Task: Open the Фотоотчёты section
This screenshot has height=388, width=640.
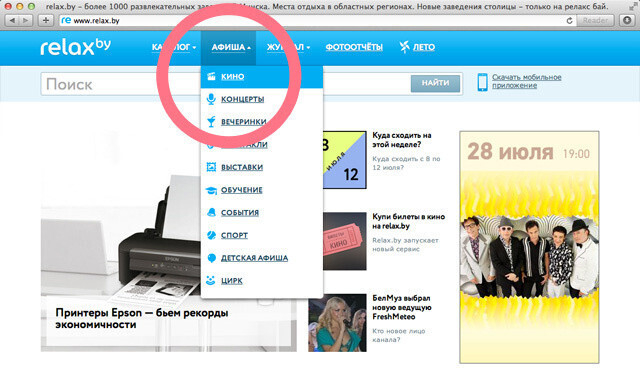Action: (354, 47)
